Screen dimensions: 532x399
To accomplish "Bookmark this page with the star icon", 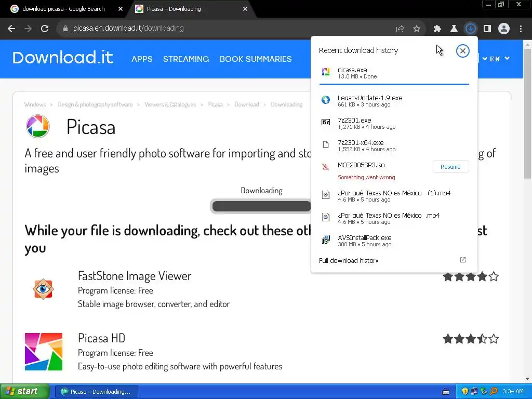I will [x=417, y=29].
